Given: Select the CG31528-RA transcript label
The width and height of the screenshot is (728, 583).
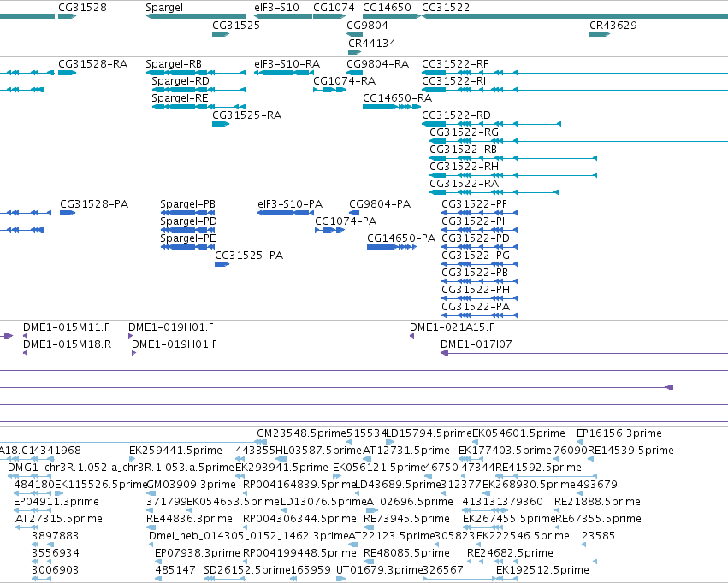Looking at the screenshot, I should coord(93,63).
